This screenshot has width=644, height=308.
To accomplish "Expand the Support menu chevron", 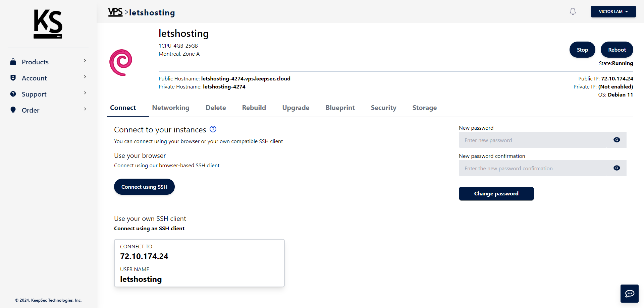I will (x=85, y=93).
